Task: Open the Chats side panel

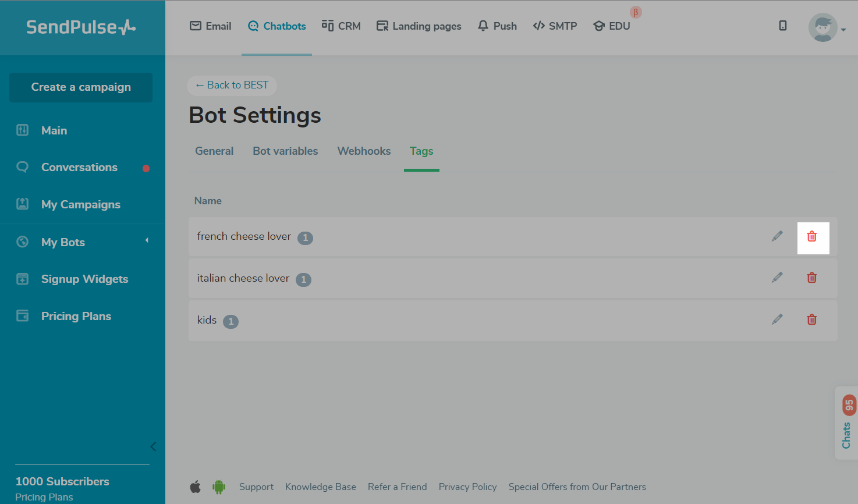Action: click(x=847, y=423)
